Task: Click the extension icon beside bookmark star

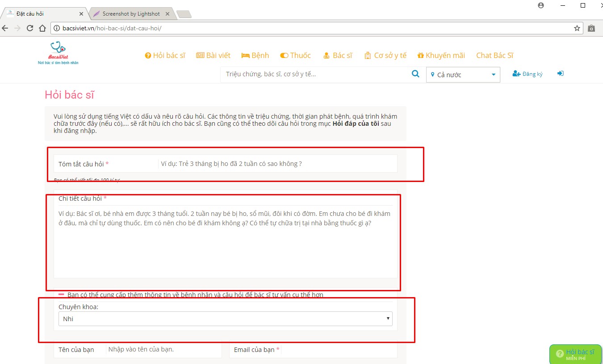Action: pyautogui.click(x=591, y=28)
